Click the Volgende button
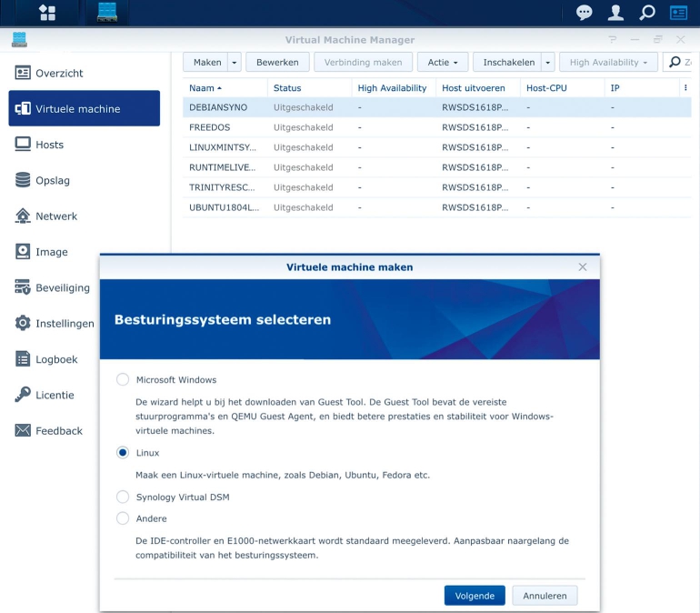 [475, 596]
